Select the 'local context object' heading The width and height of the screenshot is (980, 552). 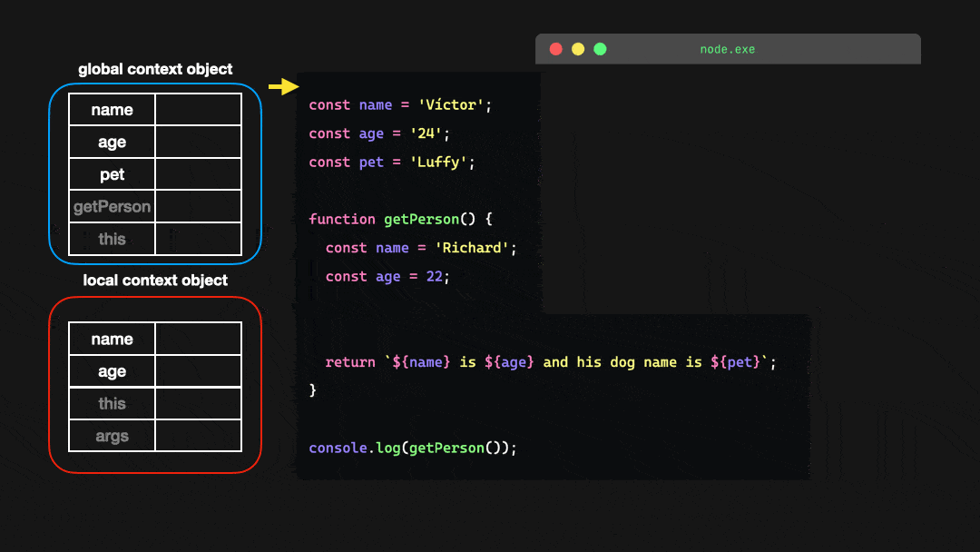click(x=155, y=280)
